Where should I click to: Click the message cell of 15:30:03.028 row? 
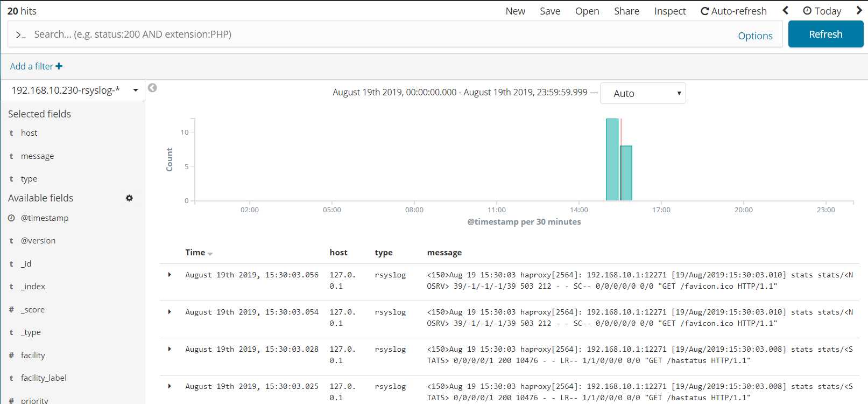[x=640, y=354]
